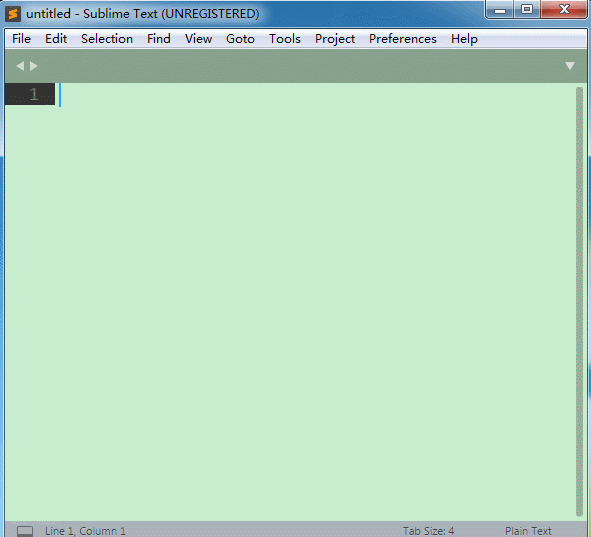Open the Project menu
591x537 pixels.
coord(335,39)
